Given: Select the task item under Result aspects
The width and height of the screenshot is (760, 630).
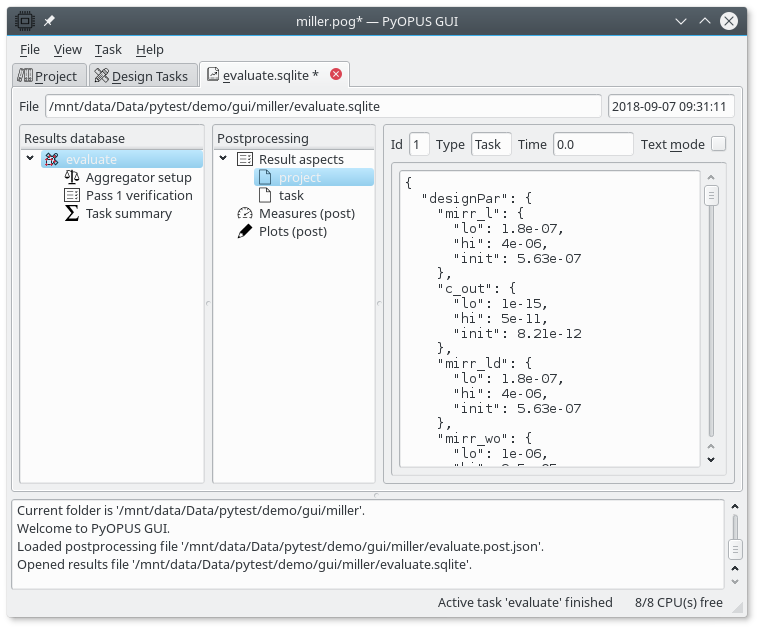Looking at the screenshot, I should [291, 195].
